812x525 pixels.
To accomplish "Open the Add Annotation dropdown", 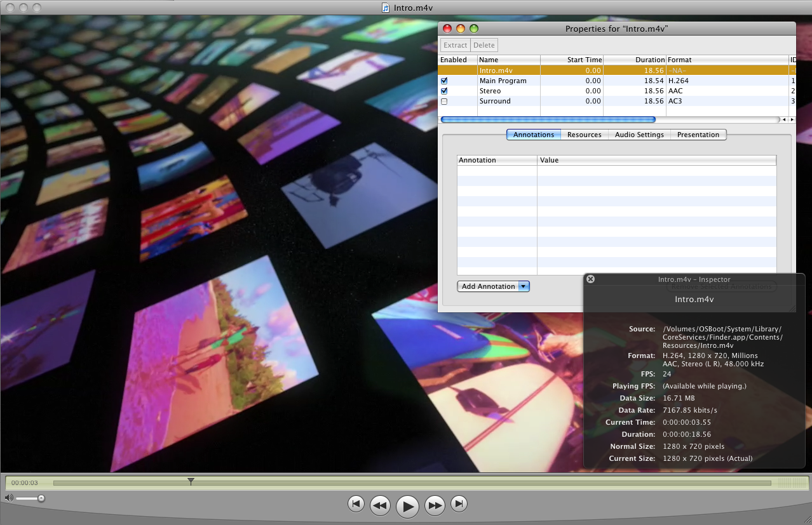I will (493, 286).
